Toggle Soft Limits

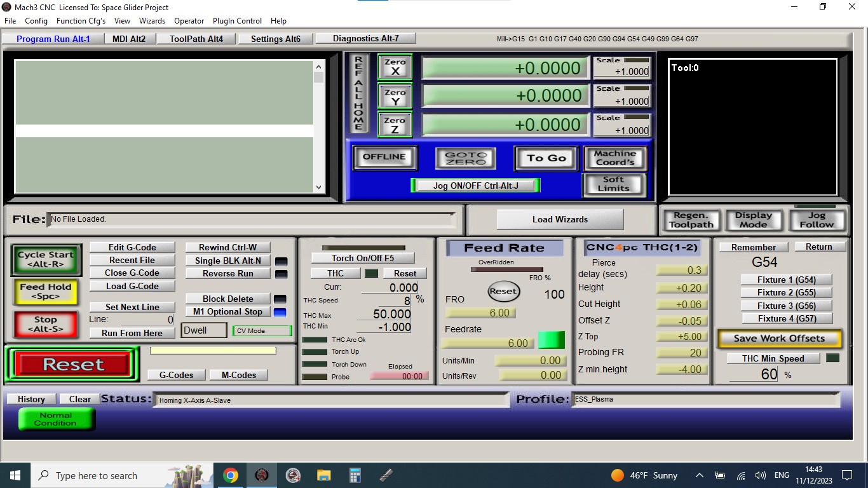pyautogui.click(x=613, y=184)
